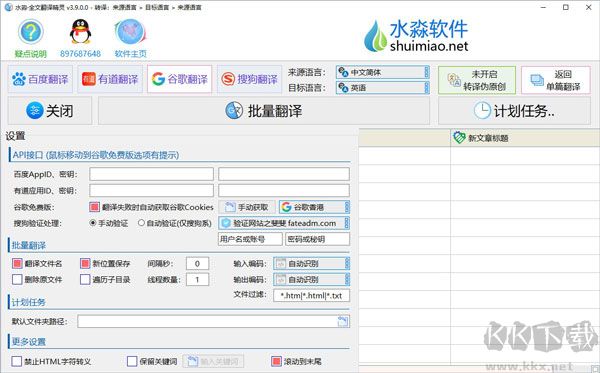Toggle 翻译文件名 checkbox
Screen dimensions: 600x373
[17, 264]
